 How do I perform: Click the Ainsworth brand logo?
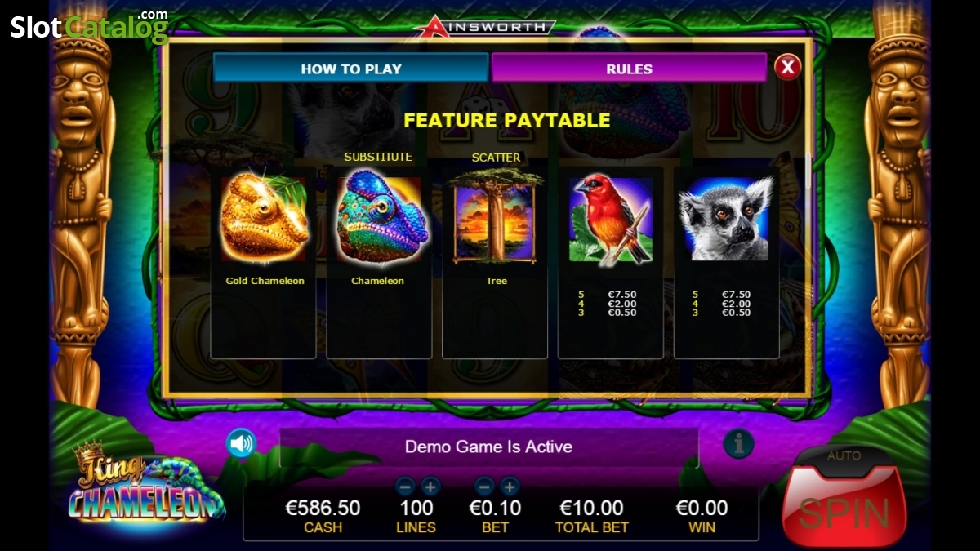click(x=484, y=26)
